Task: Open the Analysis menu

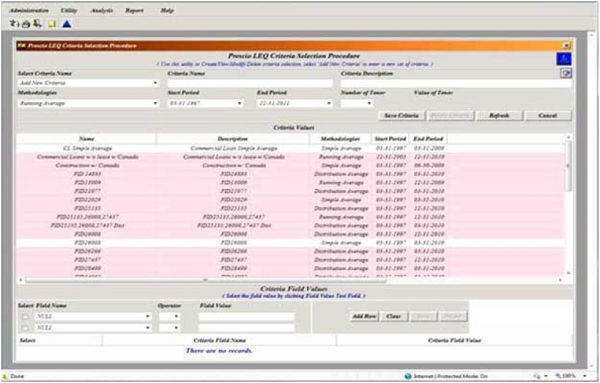Action: pos(101,10)
